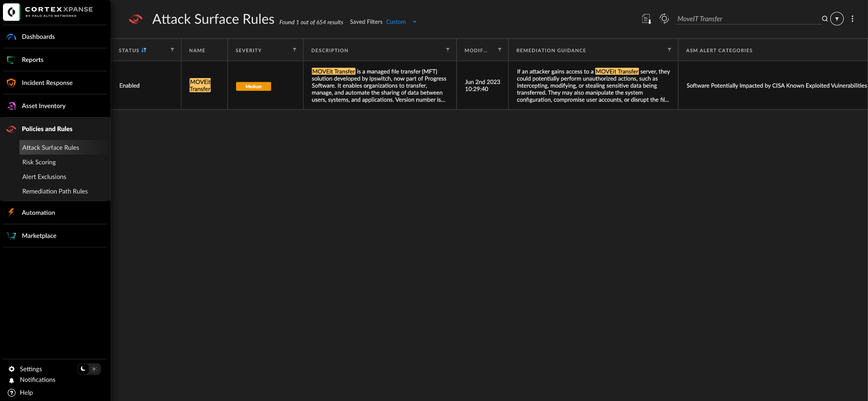Open the Severity column filter
The width and height of the screenshot is (868, 401).
295,50
